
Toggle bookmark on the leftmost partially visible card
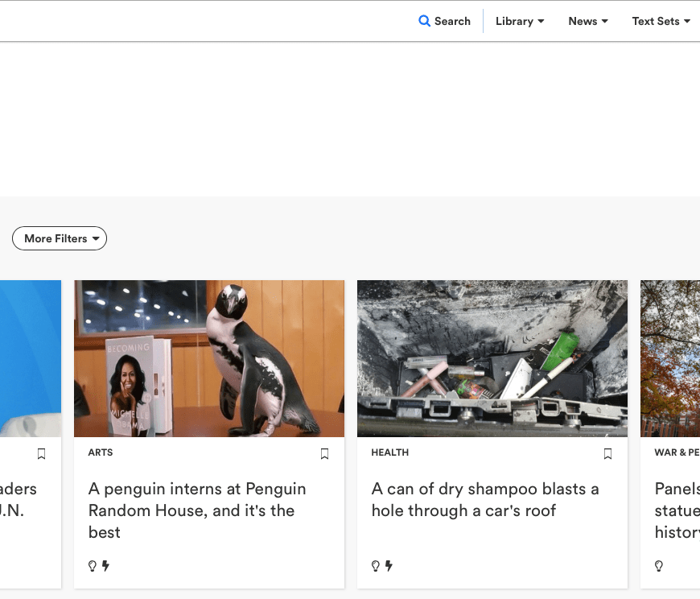click(42, 454)
